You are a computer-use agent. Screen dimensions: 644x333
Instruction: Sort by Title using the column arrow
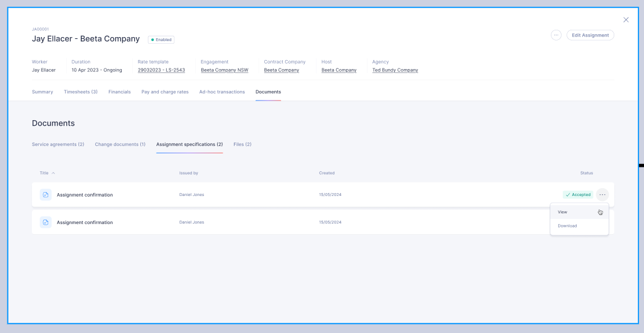53,173
